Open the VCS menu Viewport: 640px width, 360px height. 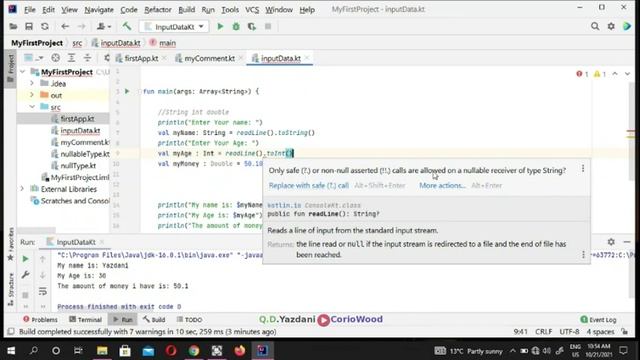pyautogui.click(x=252, y=9)
